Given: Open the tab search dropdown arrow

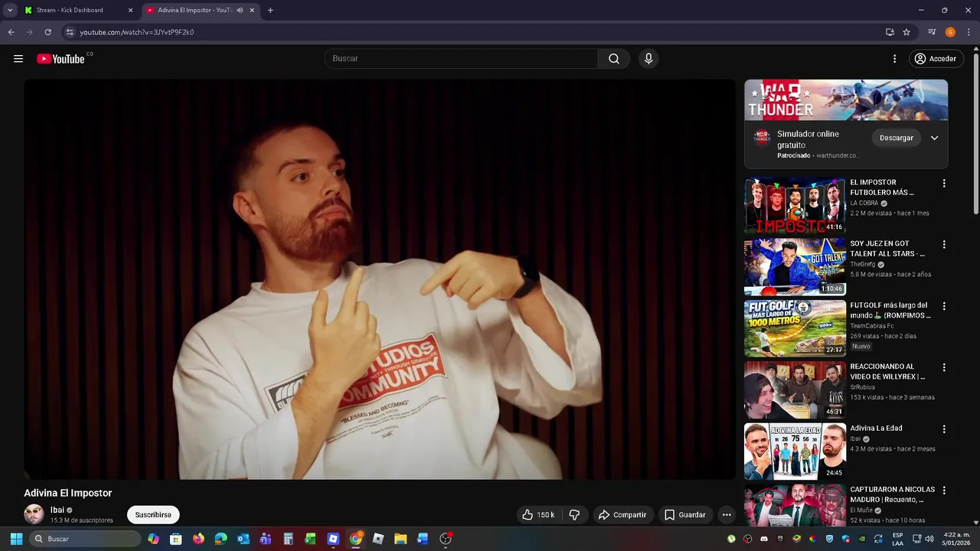Looking at the screenshot, I should [x=10, y=10].
